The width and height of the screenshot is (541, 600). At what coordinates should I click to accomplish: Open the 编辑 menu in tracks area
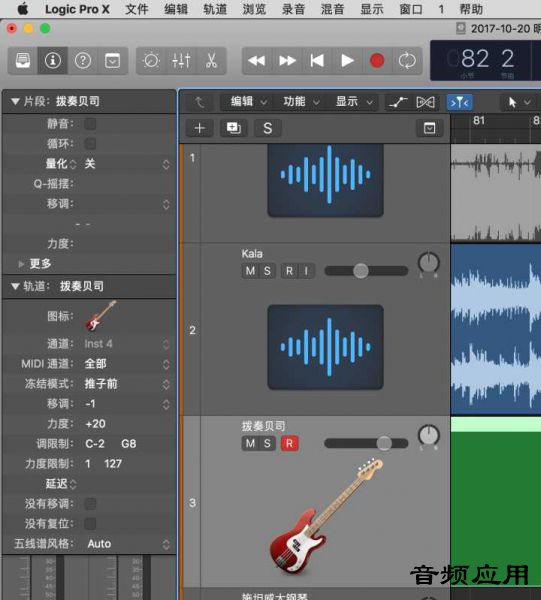pos(247,102)
